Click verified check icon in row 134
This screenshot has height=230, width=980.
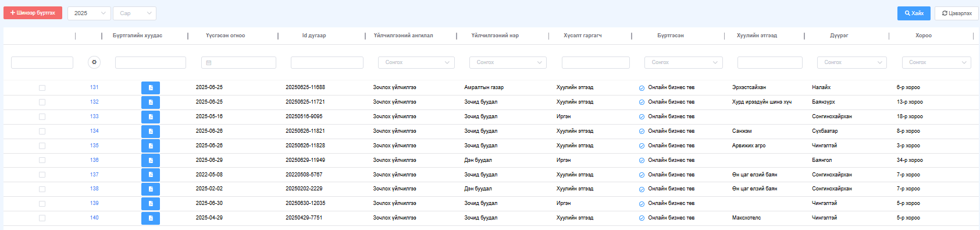pyautogui.click(x=642, y=132)
